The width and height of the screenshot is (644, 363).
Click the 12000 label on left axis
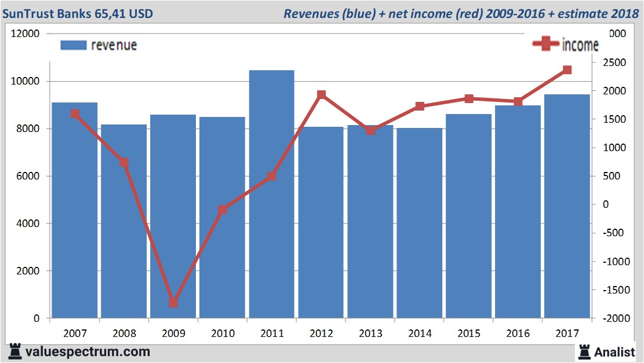[x=26, y=34]
